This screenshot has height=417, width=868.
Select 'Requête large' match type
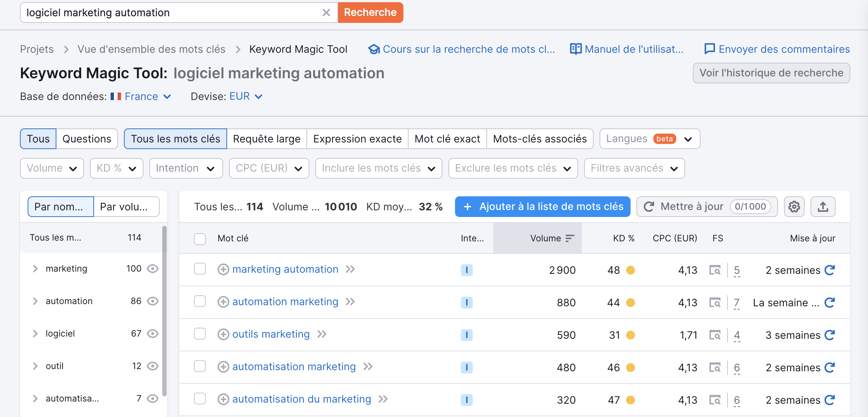(x=267, y=139)
